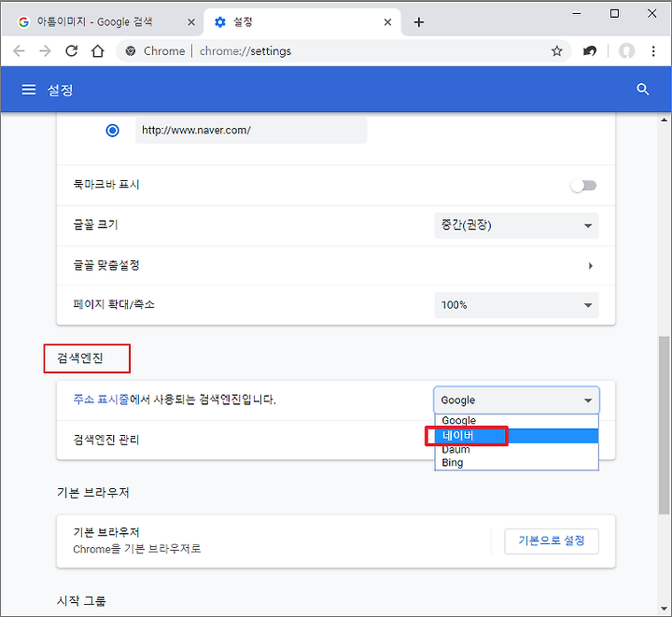Click the 시작 그룹 heading
Viewport: 672px width, 617px height.
[x=81, y=601]
